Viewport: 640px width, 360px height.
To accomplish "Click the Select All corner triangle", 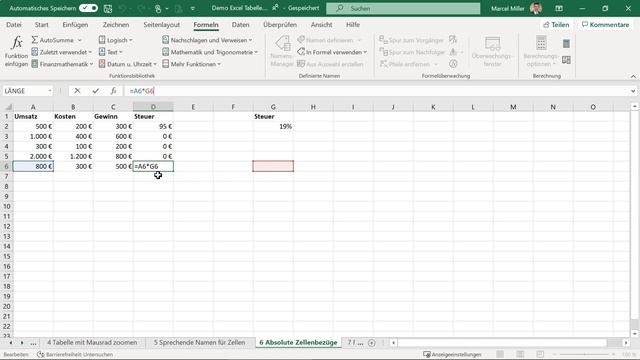I will pos(8,107).
